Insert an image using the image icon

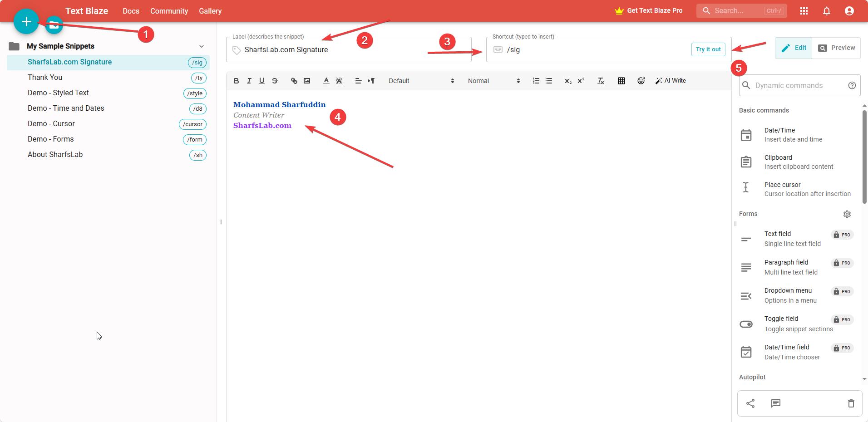[x=307, y=81]
